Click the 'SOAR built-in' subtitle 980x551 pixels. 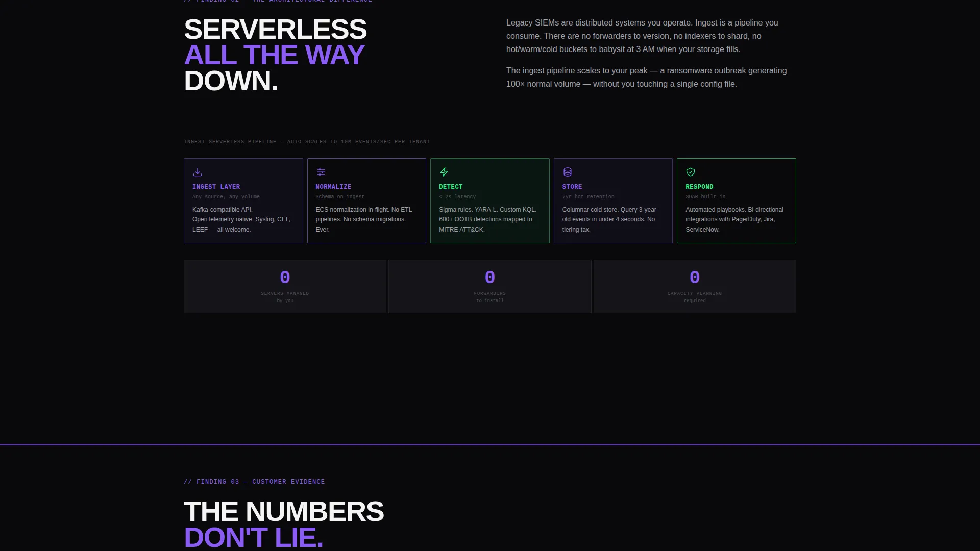point(705,197)
